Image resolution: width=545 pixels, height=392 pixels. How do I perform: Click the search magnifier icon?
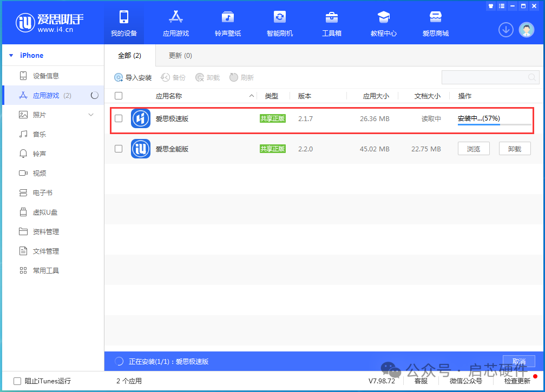point(532,77)
